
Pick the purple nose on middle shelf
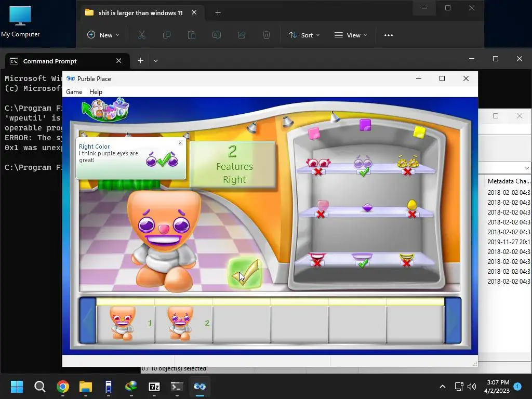(367, 207)
